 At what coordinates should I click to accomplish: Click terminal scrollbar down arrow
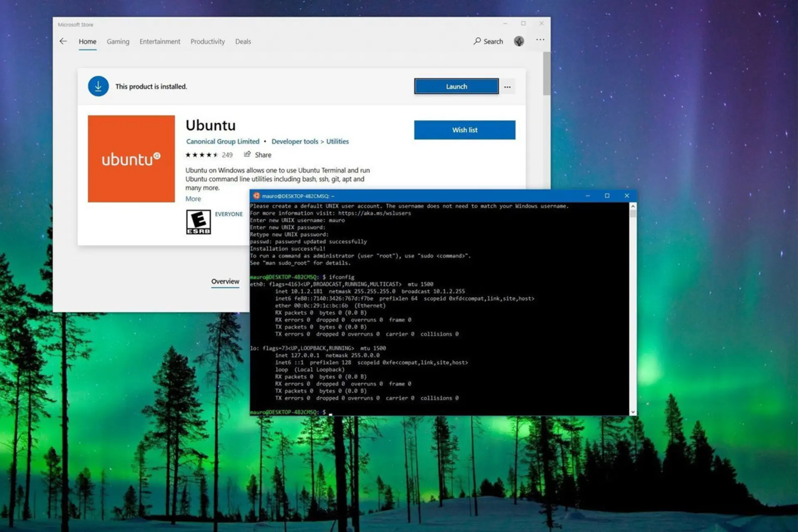633,412
